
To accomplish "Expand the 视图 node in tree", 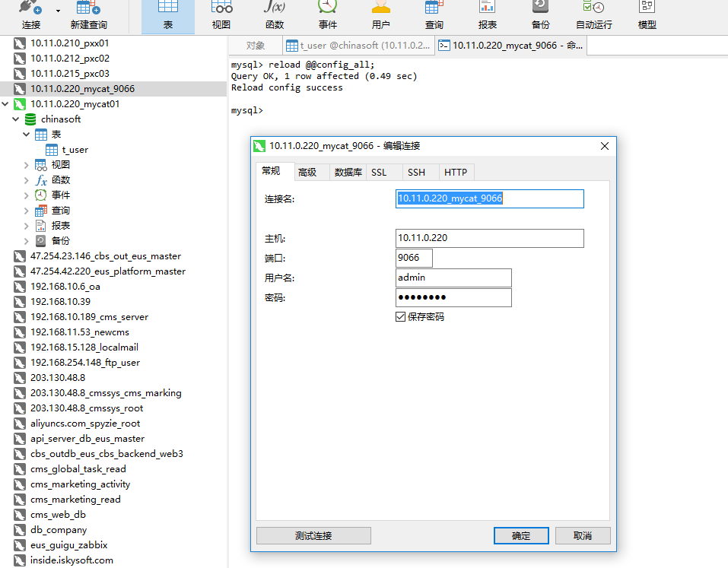I will click(27, 165).
